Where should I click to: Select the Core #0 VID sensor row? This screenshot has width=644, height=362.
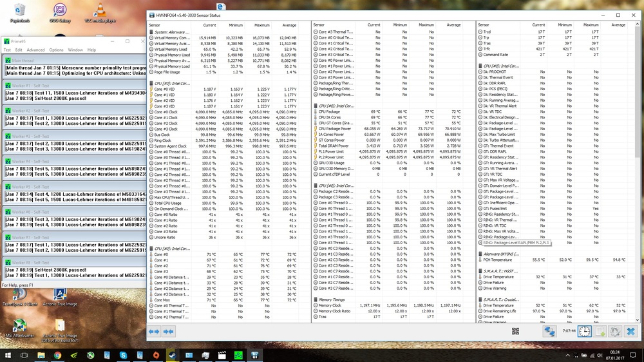point(165,89)
